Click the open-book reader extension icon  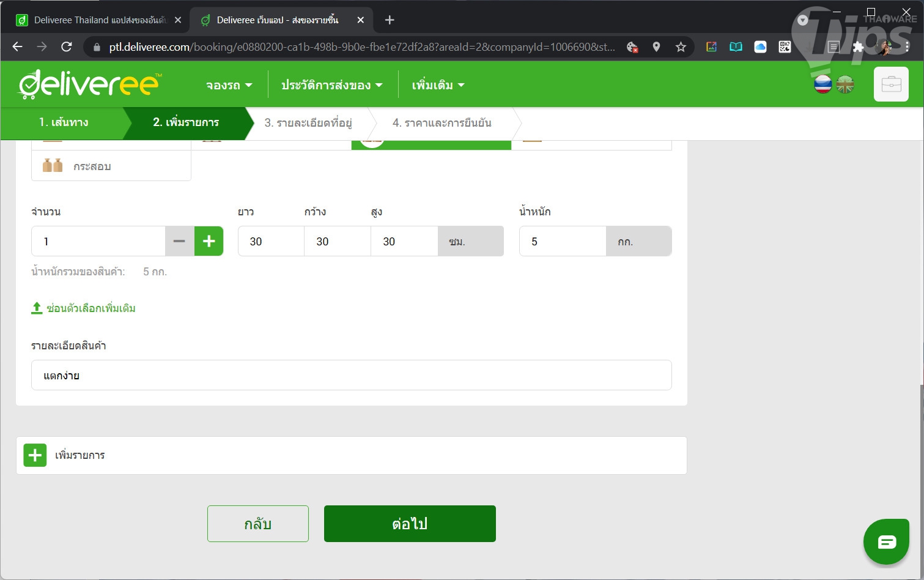point(736,47)
